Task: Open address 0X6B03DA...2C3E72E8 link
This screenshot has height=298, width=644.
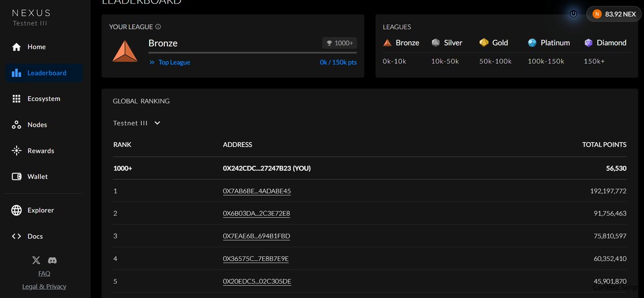Action: tap(257, 213)
